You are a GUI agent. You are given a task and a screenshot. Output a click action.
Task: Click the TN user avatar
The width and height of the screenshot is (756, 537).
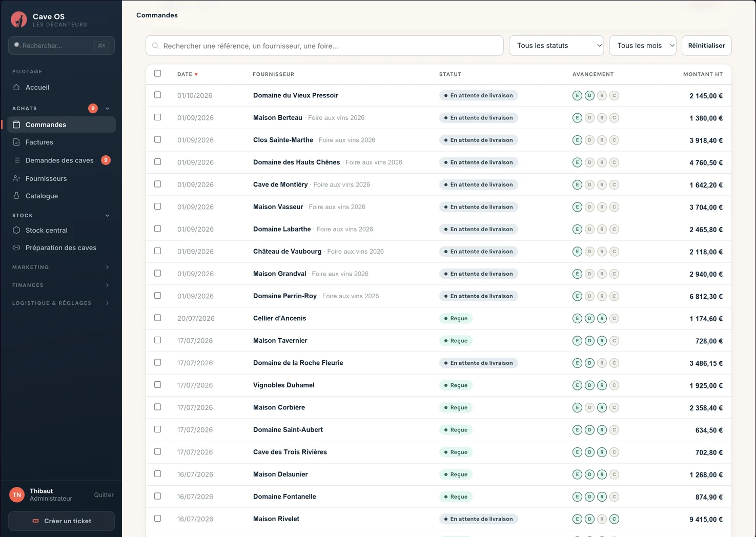click(x=17, y=495)
